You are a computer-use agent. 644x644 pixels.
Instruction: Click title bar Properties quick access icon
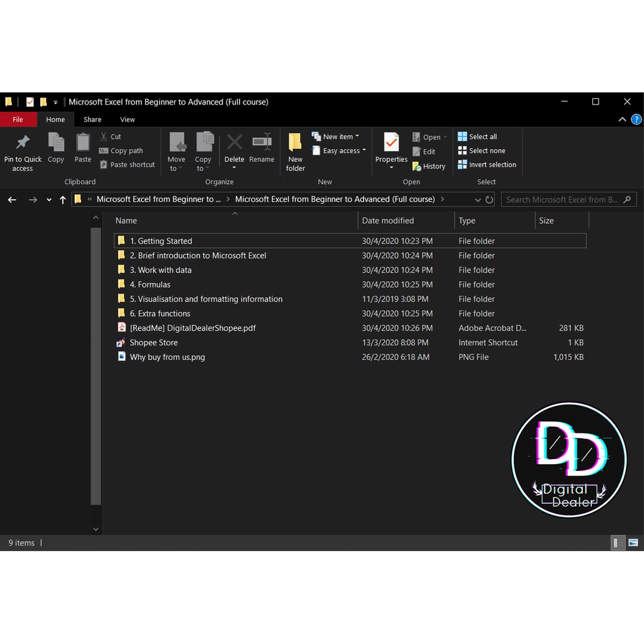click(30, 102)
